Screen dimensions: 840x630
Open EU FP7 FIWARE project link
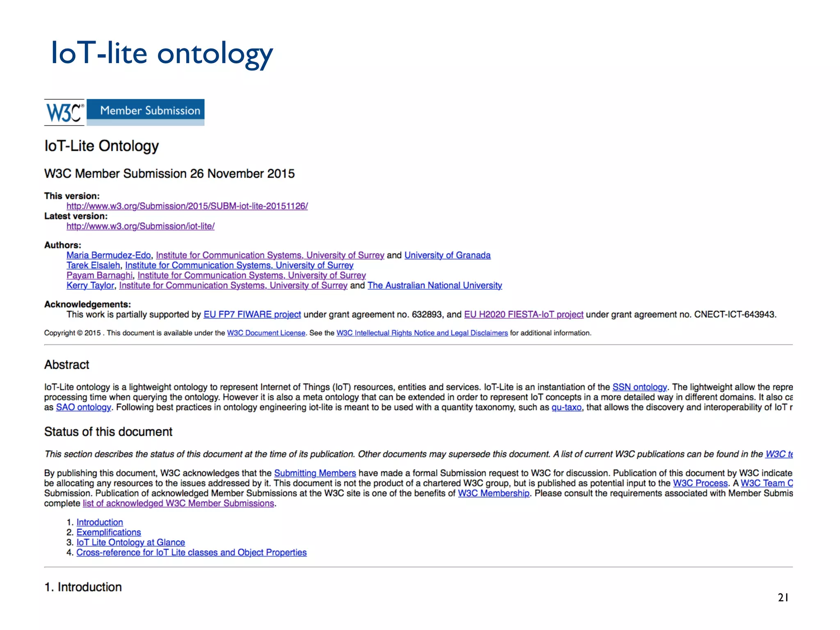(252, 315)
